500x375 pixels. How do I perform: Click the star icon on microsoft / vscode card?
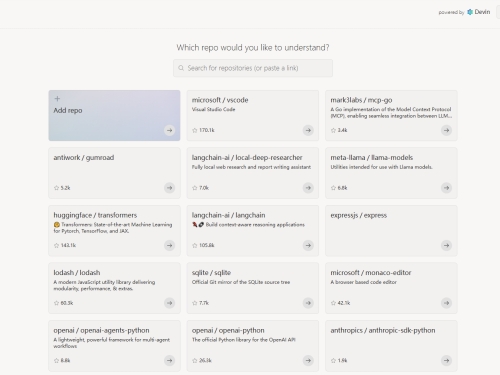pyautogui.click(x=195, y=130)
